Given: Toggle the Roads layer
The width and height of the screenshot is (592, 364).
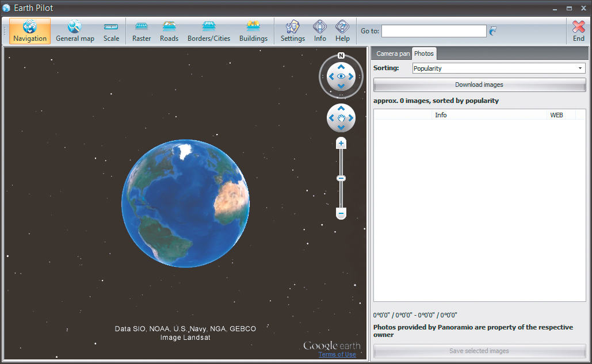Looking at the screenshot, I should [169, 31].
